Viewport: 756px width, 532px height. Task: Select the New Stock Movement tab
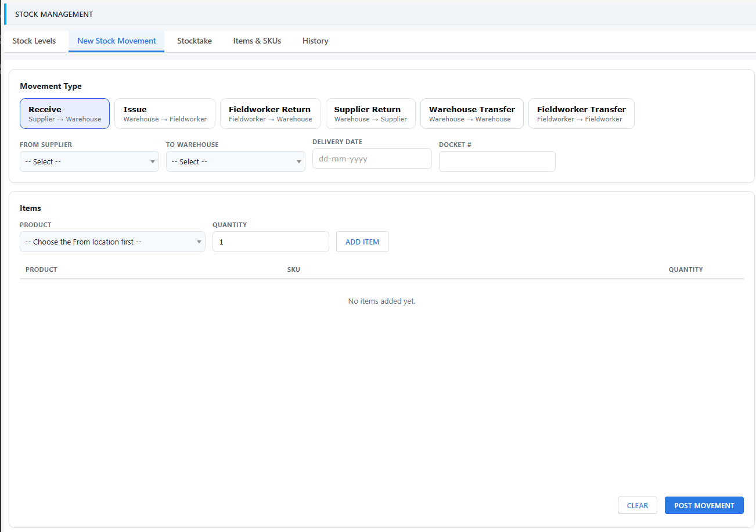tap(116, 41)
